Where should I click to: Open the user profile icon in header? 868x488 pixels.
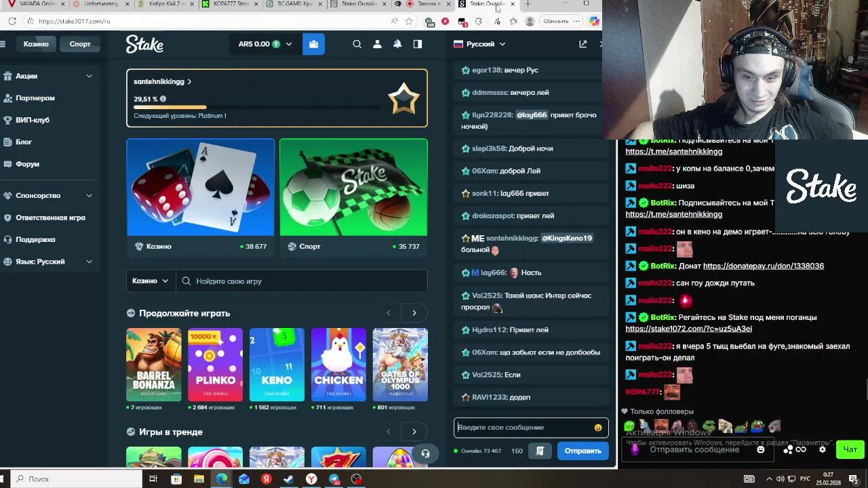pos(377,44)
